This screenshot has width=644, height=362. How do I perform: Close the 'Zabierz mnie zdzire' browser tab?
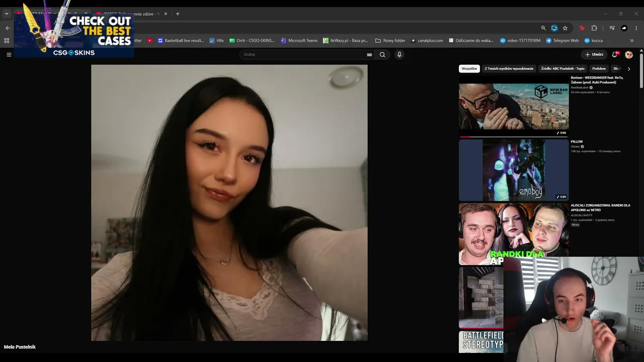click(x=166, y=14)
